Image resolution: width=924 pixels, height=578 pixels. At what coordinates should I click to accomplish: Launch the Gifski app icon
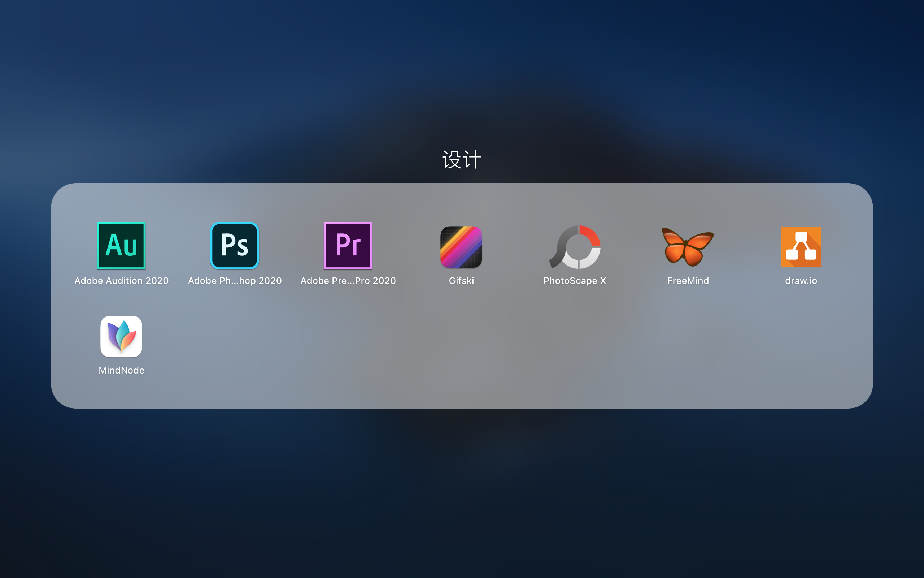coord(461,247)
